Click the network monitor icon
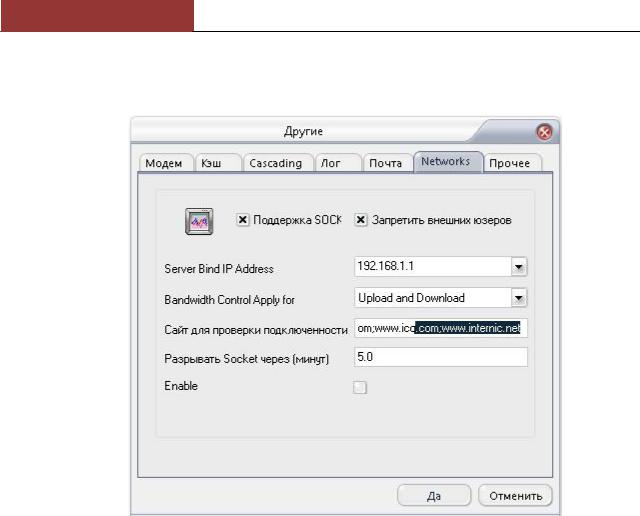 click(199, 222)
